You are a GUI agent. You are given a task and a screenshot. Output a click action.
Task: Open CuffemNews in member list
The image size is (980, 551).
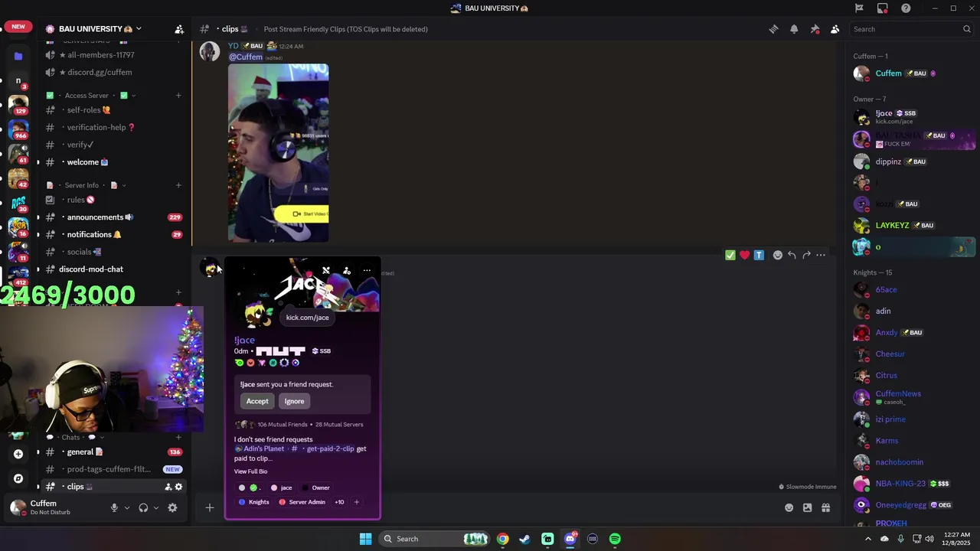coord(913,397)
